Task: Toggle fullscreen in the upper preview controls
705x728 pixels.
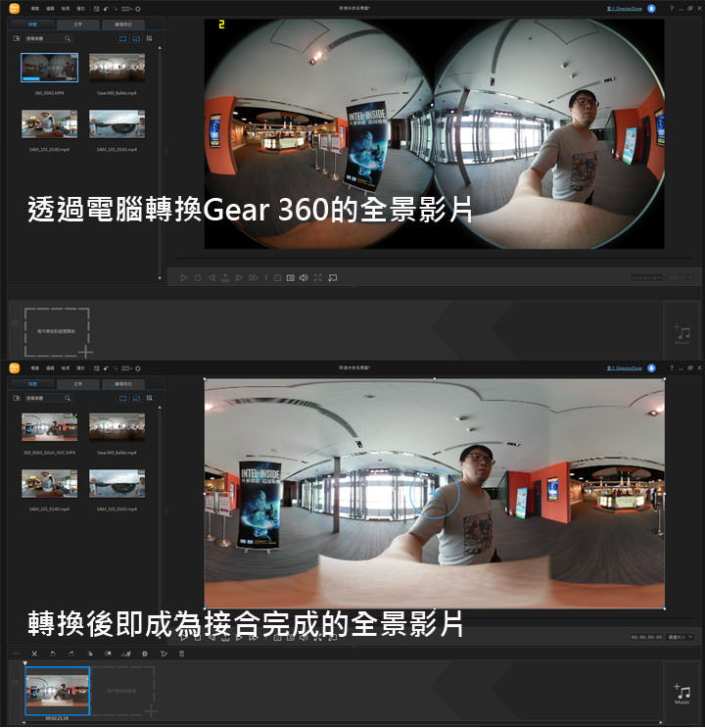Action: pos(317,278)
